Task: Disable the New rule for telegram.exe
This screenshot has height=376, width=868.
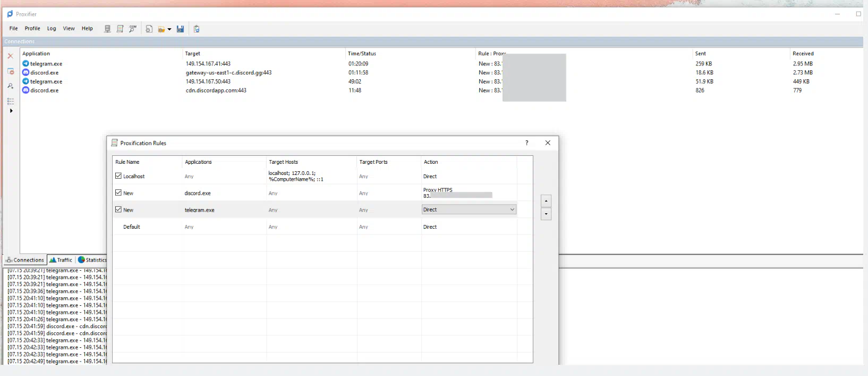Action: click(118, 210)
